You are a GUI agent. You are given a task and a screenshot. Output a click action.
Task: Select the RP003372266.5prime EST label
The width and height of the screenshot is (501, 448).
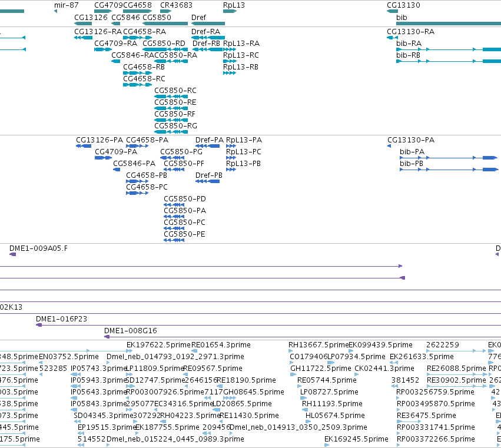[x=436, y=439]
